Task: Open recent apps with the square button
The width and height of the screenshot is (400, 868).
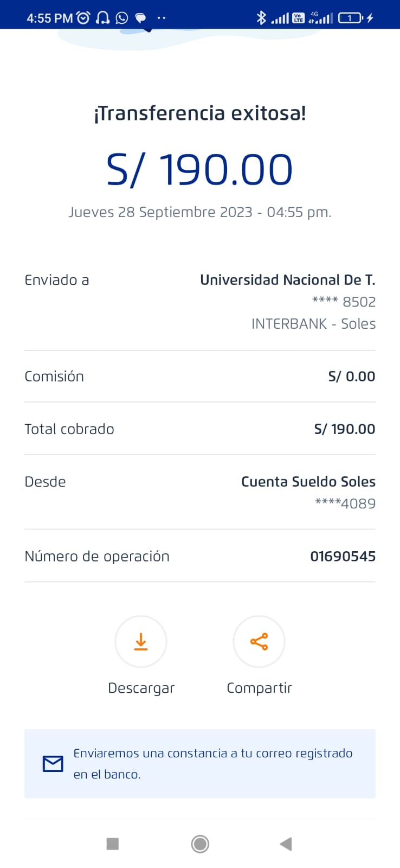Action: coord(113,844)
